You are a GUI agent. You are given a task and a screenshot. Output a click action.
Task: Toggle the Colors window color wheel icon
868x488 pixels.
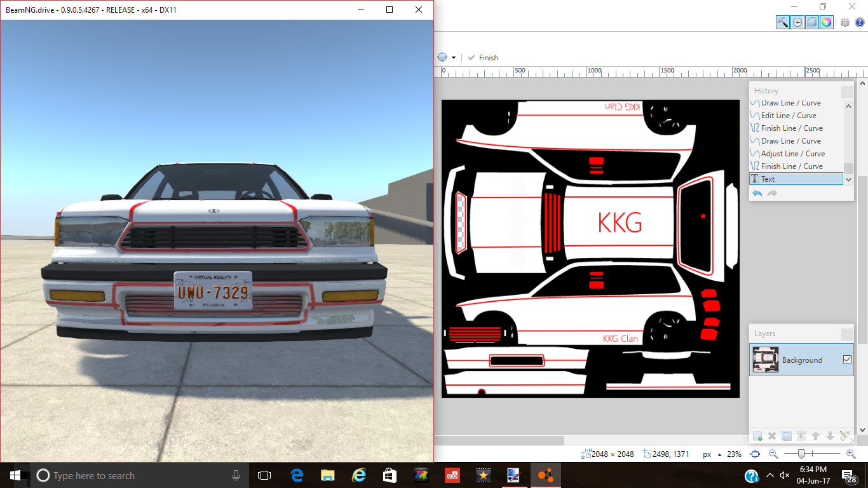(x=826, y=22)
